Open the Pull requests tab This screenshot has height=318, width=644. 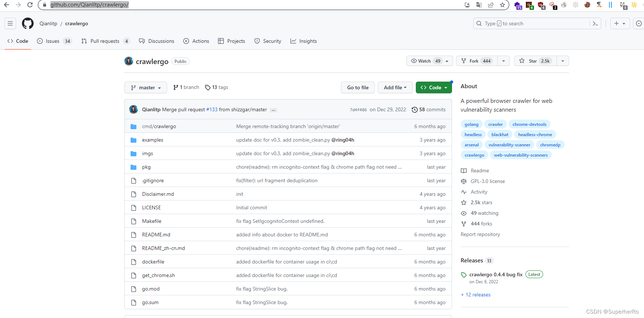click(x=105, y=41)
